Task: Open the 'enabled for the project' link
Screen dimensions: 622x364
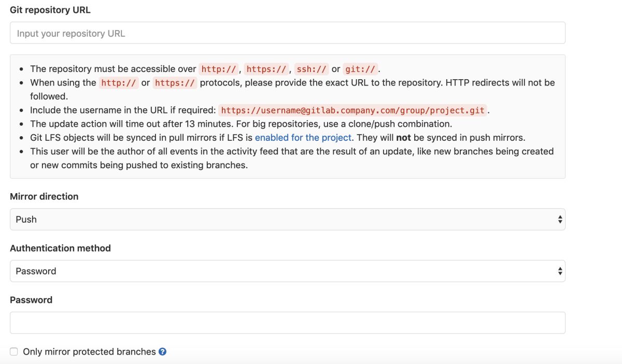Action: 303,138
